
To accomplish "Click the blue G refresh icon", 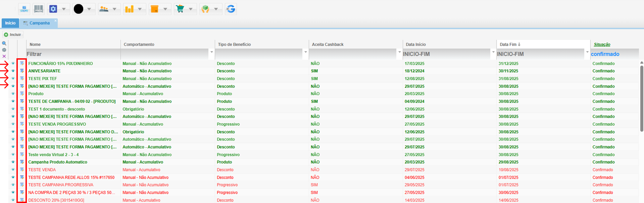I will (x=231, y=9).
